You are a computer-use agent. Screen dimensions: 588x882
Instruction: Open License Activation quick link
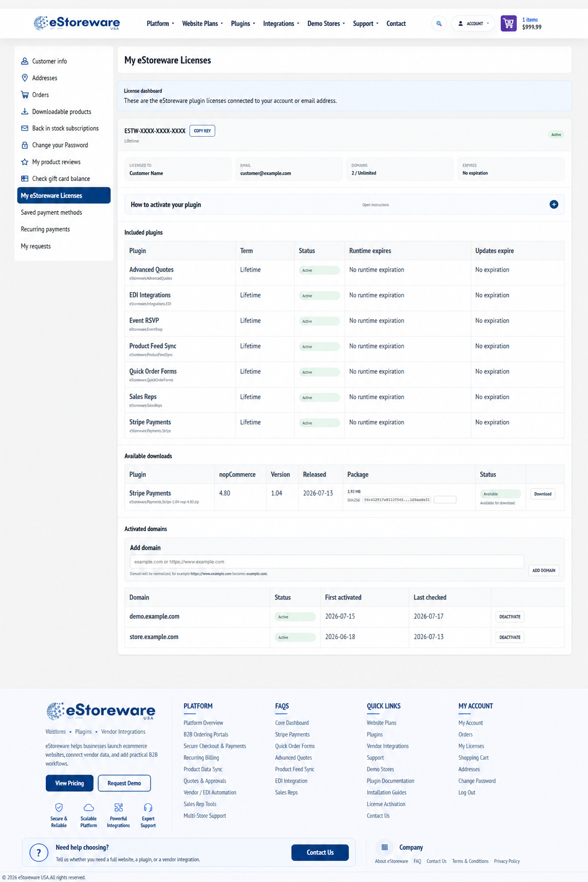(x=386, y=804)
